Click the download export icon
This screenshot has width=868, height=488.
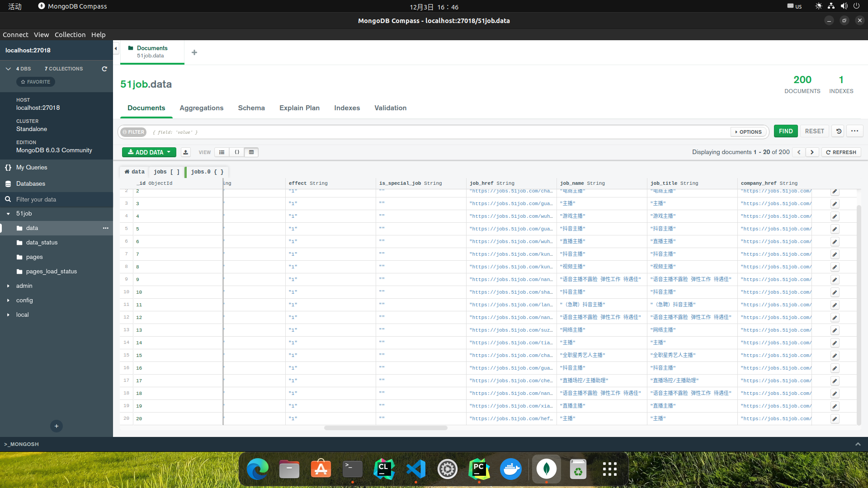[x=186, y=152]
